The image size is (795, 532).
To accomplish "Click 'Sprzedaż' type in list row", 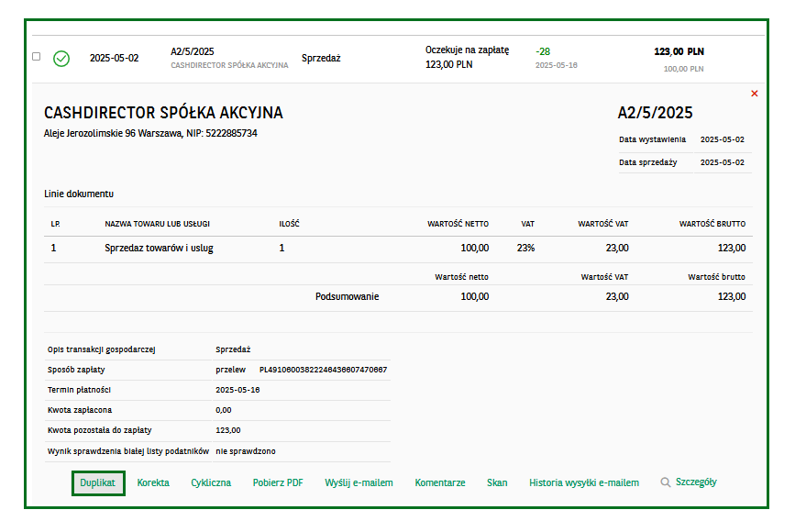I will [x=321, y=59].
